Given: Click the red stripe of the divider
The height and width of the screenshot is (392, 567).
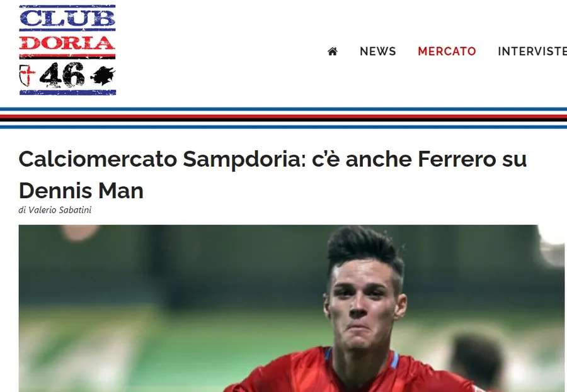Looking at the screenshot, I should click(283, 116).
